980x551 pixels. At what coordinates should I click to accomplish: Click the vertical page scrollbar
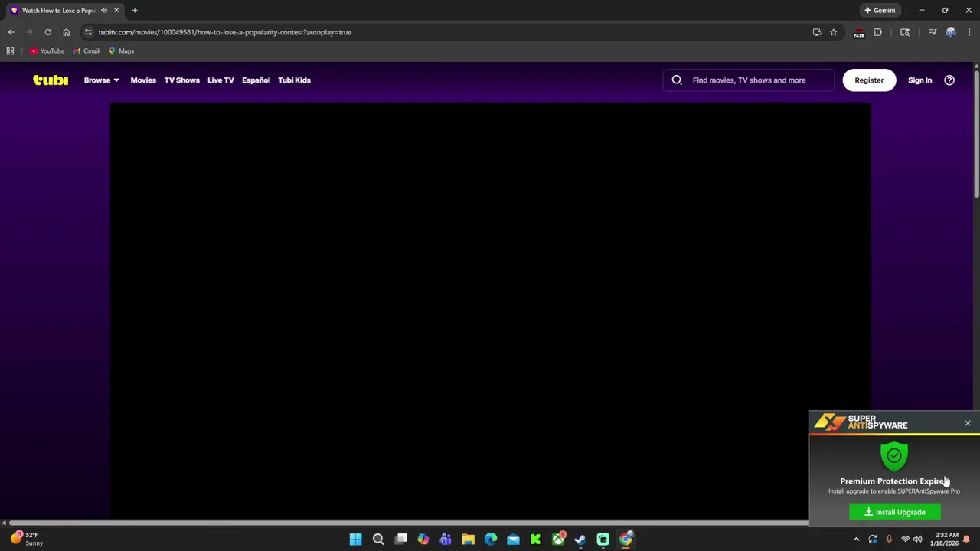tap(976, 134)
